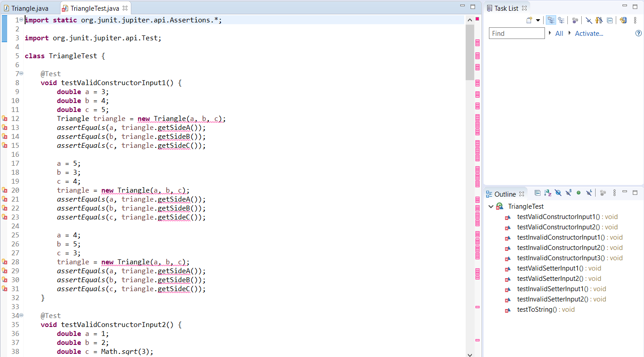This screenshot has width=644, height=357.
Task: Open the All working set link
Action: click(559, 33)
